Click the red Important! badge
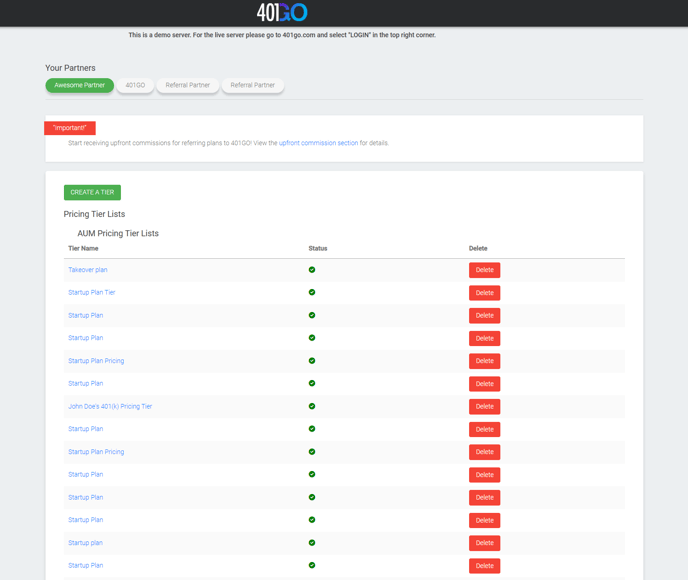Image resolution: width=688 pixels, height=580 pixels. [x=70, y=128]
